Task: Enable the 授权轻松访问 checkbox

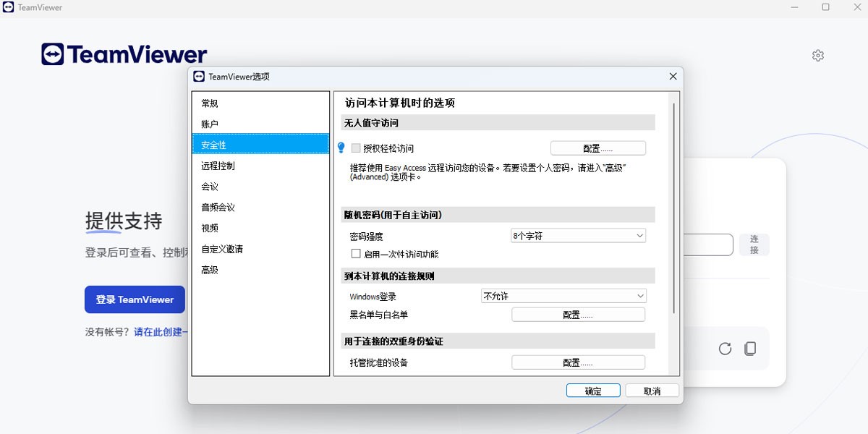Action: click(355, 148)
